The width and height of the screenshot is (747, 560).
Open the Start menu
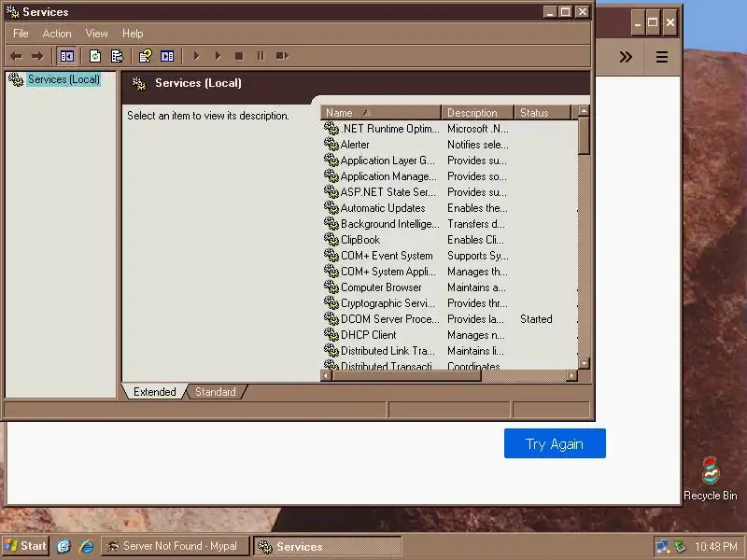coord(25,546)
